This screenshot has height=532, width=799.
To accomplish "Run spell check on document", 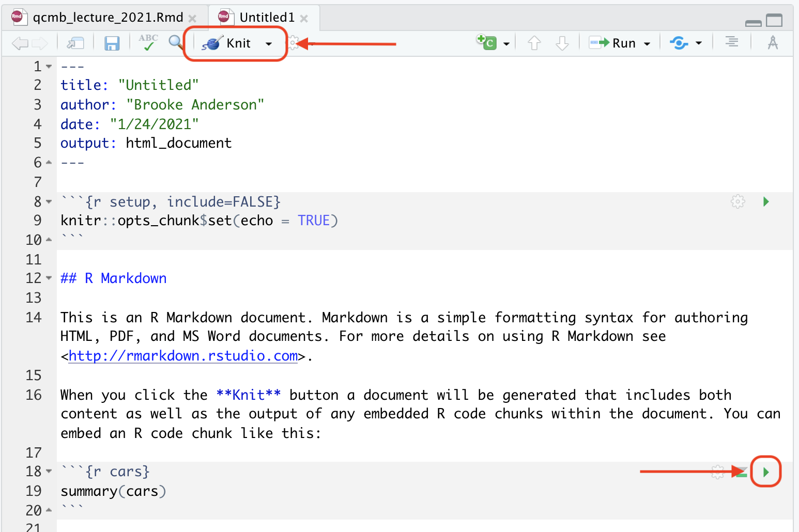I will point(148,42).
